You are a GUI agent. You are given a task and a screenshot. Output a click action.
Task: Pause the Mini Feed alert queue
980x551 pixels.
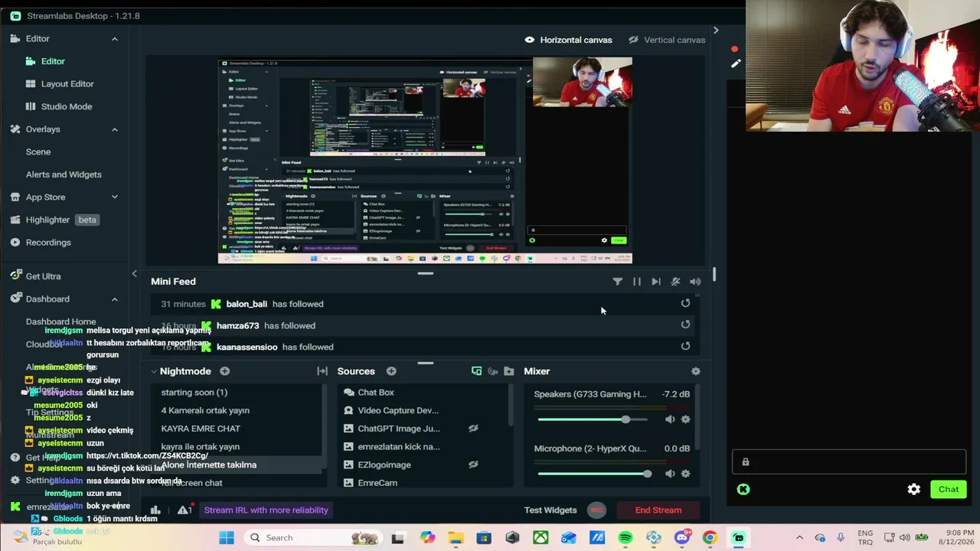(637, 282)
